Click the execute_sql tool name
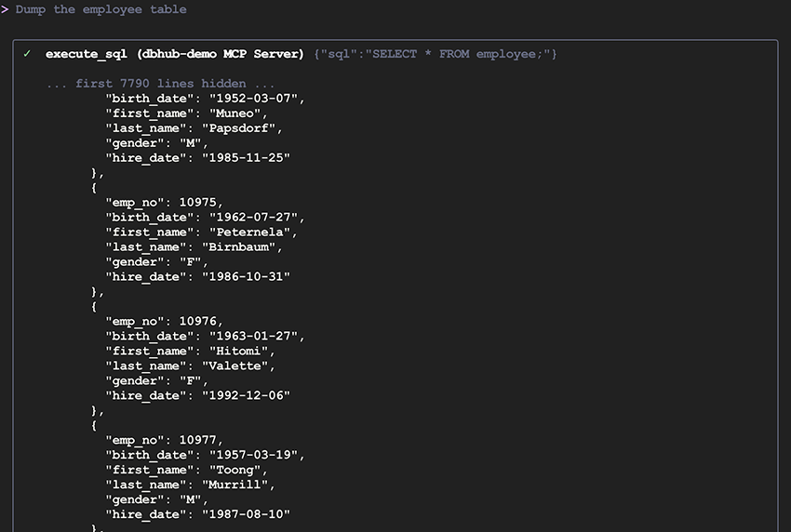Image resolution: width=791 pixels, height=532 pixels. [x=86, y=54]
